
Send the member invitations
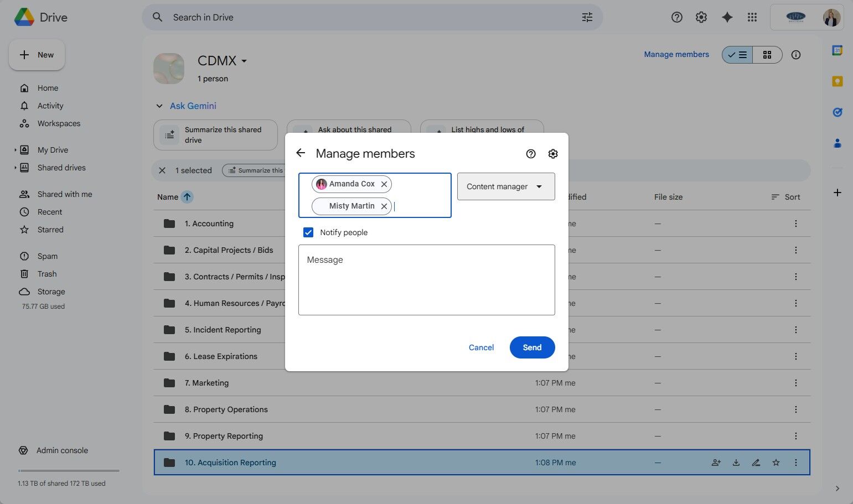click(x=532, y=347)
